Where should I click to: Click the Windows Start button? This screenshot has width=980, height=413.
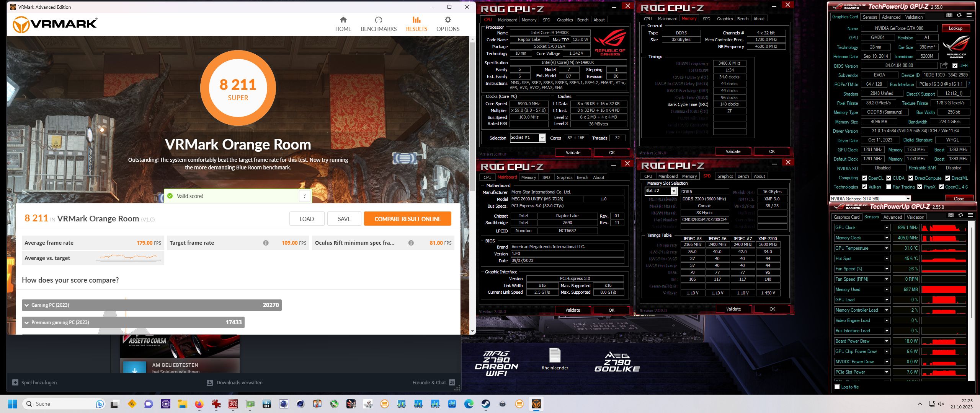12,404
